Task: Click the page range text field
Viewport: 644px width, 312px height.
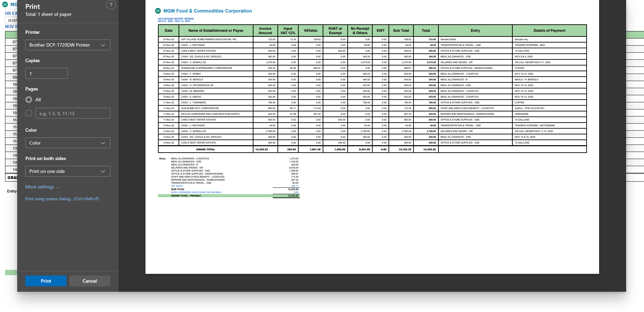Action: coord(73,113)
